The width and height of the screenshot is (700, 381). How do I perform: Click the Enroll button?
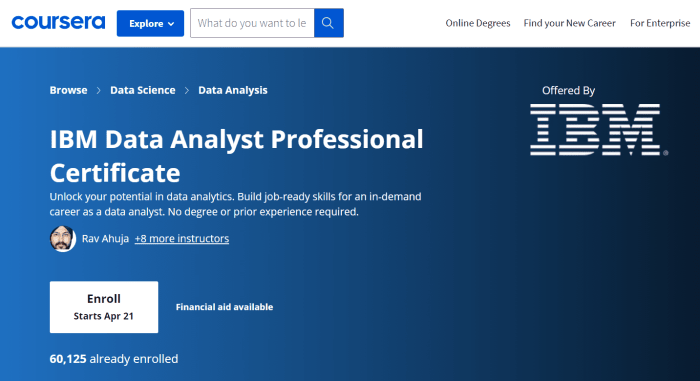point(104,307)
